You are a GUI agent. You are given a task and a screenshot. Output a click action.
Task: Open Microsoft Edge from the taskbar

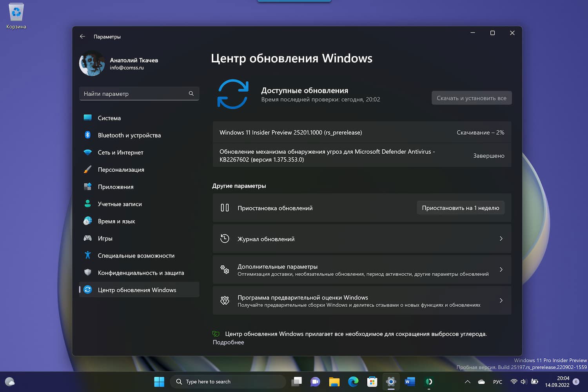353,381
